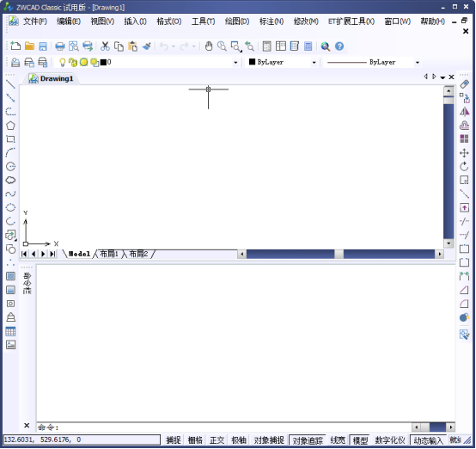This screenshot has height=449, width=476.
Task: Toggle 正交 ortho mode in status bar
Action: [217, 440]
